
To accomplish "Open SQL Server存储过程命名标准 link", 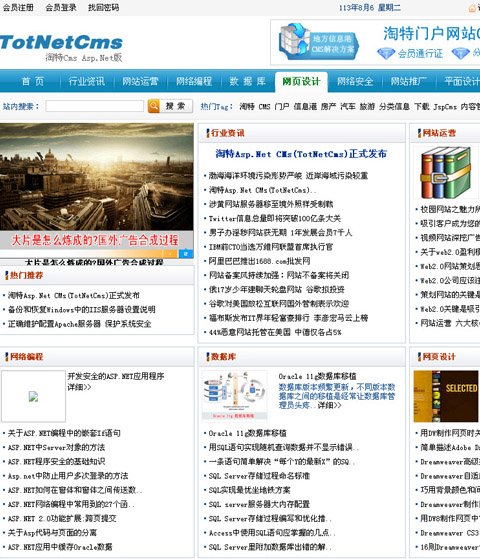I will coord(259,476).
